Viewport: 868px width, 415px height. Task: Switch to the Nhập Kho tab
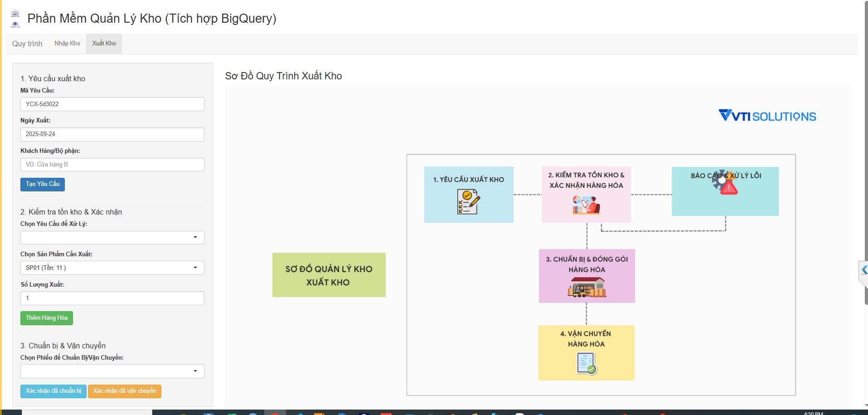click(x=67, y=44)
